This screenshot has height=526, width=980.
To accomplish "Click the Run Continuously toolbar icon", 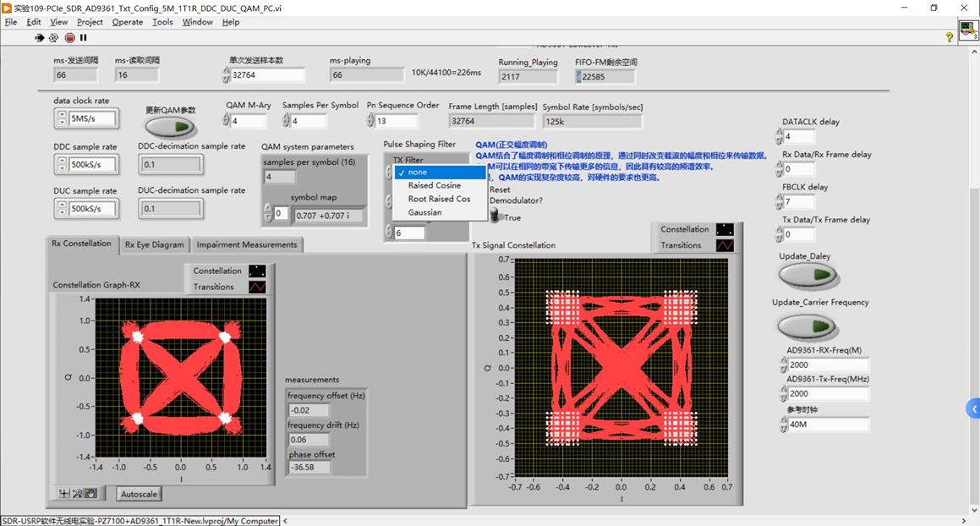I will pyautogui.click(x=54, y=37).
